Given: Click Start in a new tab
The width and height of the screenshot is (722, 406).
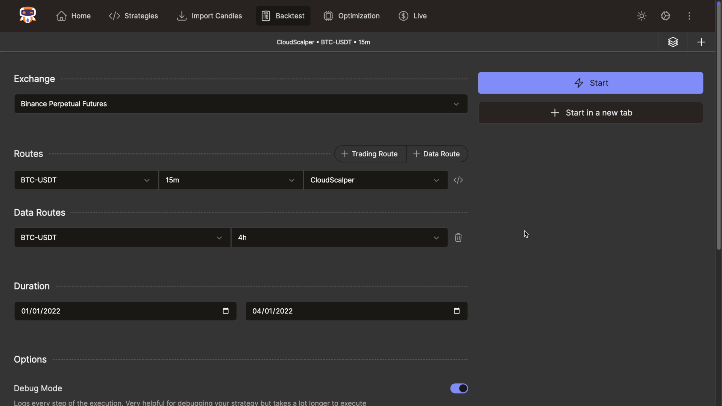Looking at the screenshot, I should [590, 113].
